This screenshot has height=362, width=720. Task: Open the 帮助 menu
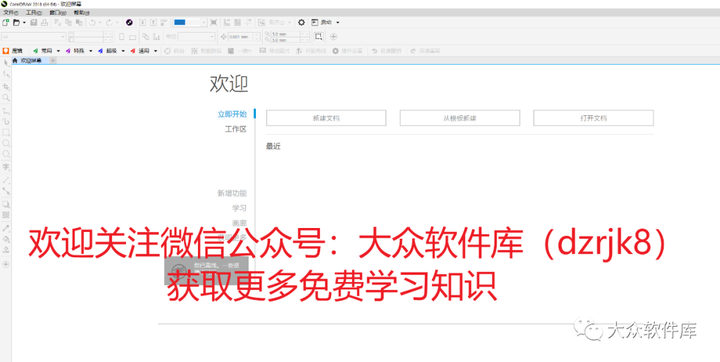click(81, 13)
